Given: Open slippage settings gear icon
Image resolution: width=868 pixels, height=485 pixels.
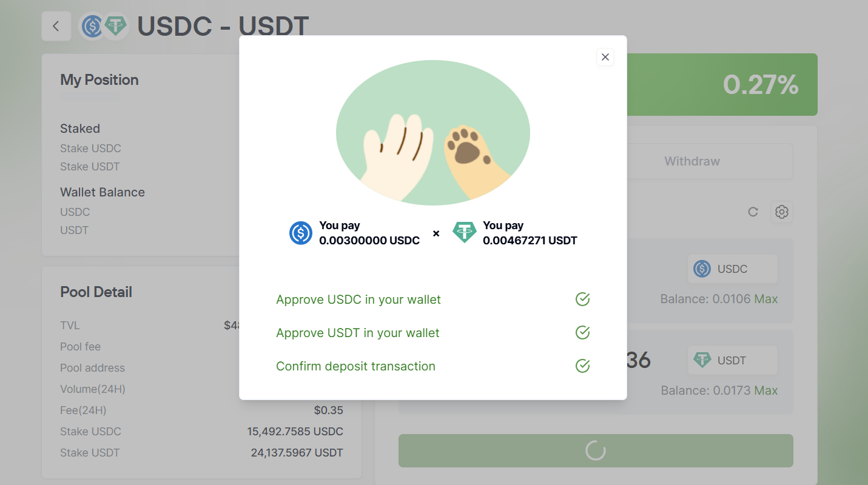Looking at the screenshot, I should click(x=782, y=212).
